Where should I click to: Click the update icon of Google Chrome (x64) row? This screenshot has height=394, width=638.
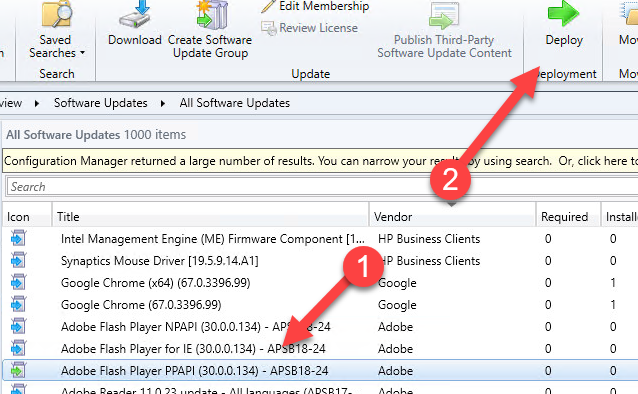18,282
